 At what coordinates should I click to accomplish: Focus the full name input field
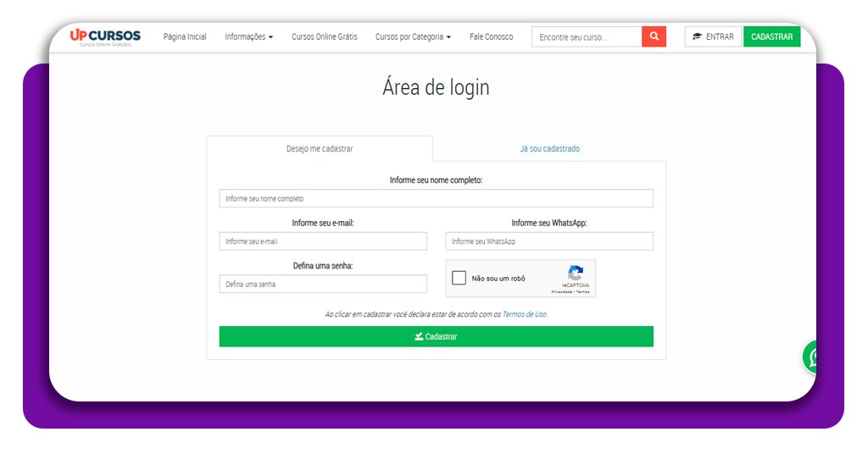(436, 198)
